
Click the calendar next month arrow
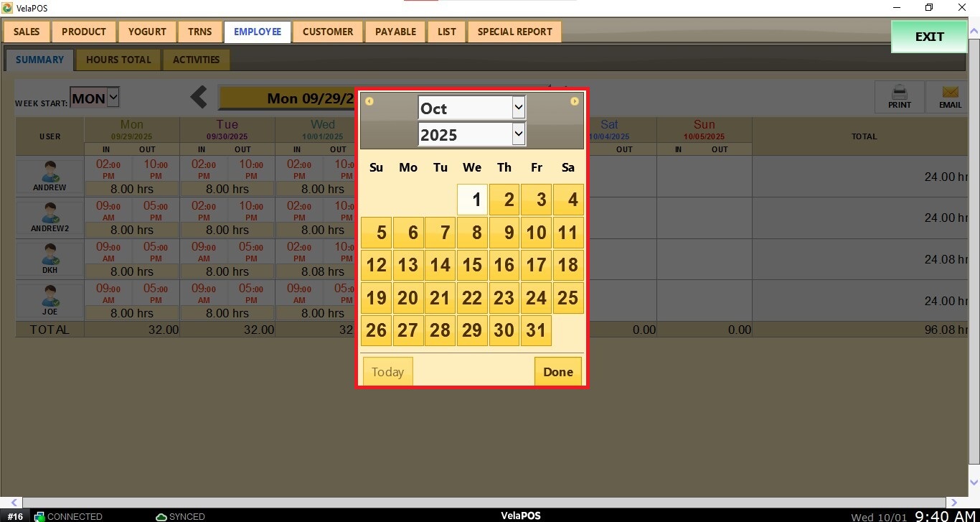tap(575, 101)
